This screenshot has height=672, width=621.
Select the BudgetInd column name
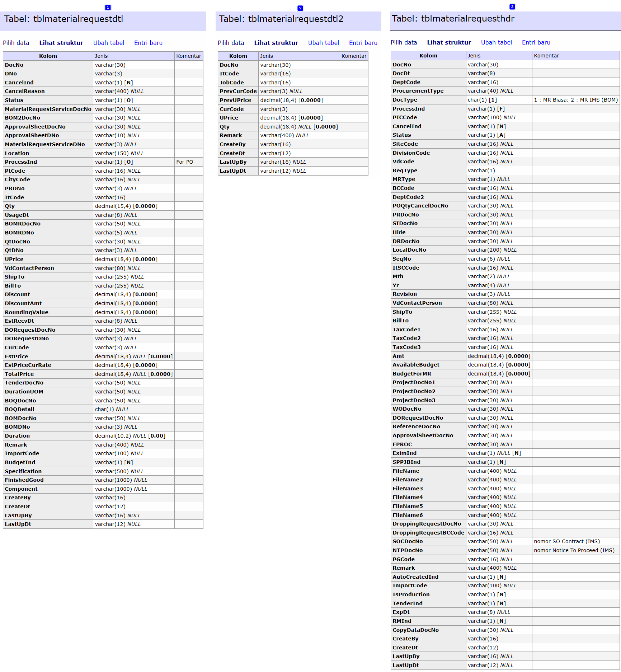point(20,462)
